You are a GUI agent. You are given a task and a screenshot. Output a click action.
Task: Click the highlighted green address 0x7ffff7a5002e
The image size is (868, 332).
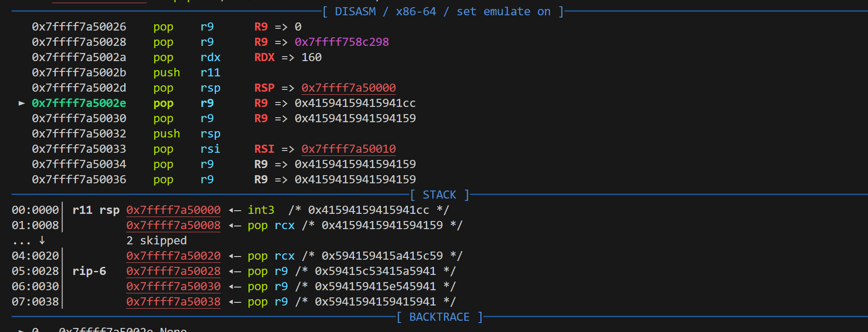point(79,103)
